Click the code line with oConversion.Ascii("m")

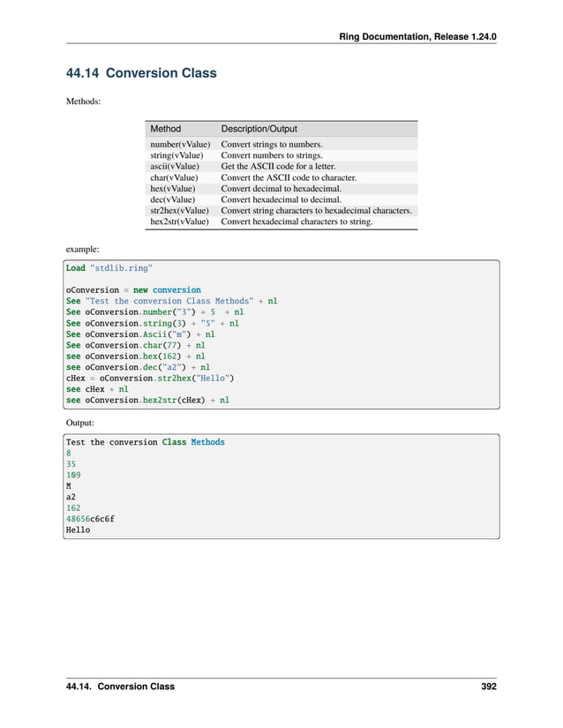click(x=140, y=334)
